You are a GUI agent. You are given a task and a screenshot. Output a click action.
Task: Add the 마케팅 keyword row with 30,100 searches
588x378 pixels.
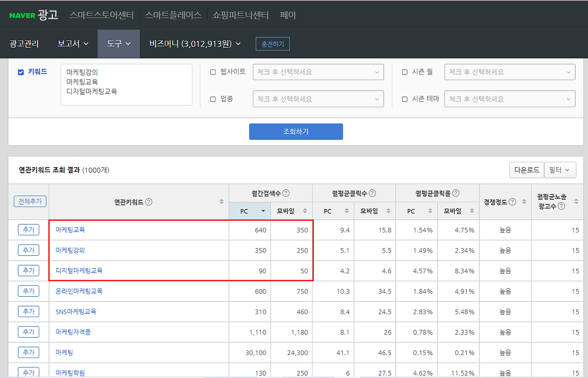(x=28, y=352)
